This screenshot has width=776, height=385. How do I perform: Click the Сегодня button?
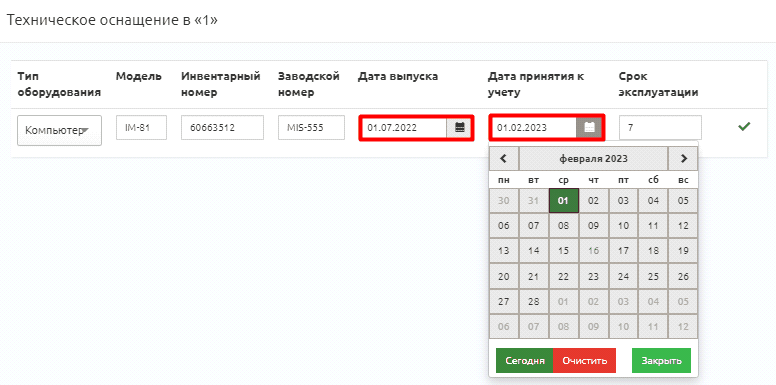point(525,361)
